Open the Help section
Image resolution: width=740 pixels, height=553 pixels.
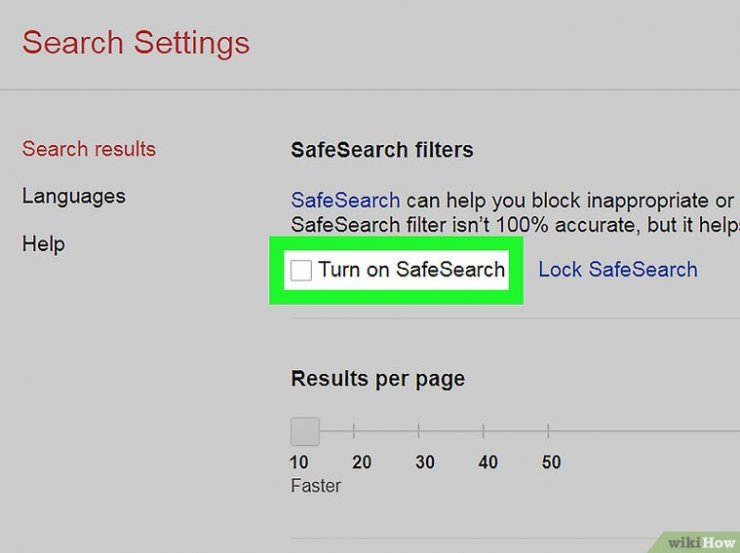coord(43,244)
